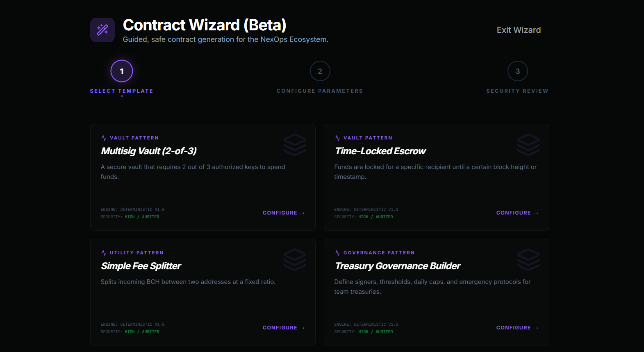Screen dimensions: 644x352
Task: Click Exit Wizard
Action: click(519, 30)
